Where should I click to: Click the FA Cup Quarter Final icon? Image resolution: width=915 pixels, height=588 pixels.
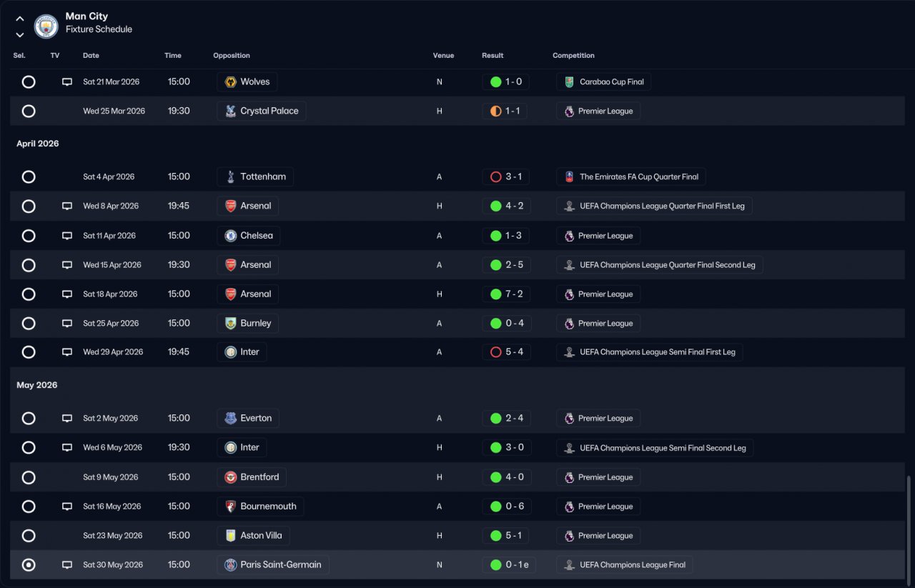pos(569,177)
